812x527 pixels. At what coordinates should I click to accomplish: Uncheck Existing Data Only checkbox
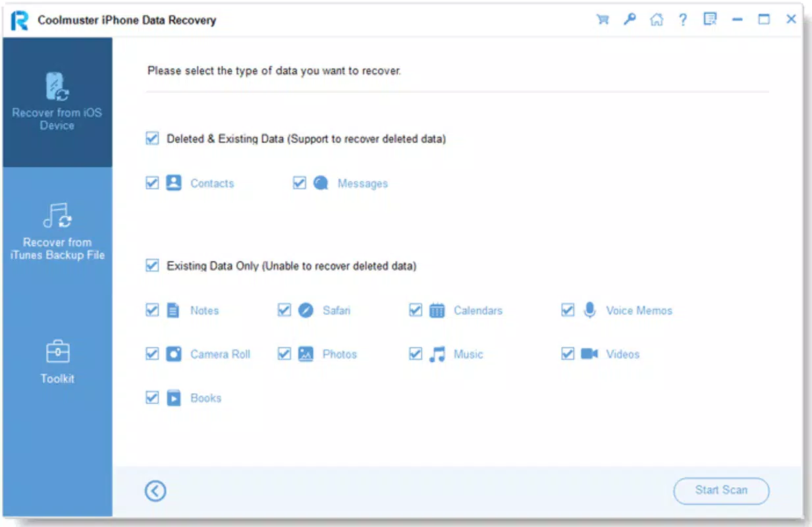[x=152, y=265]
